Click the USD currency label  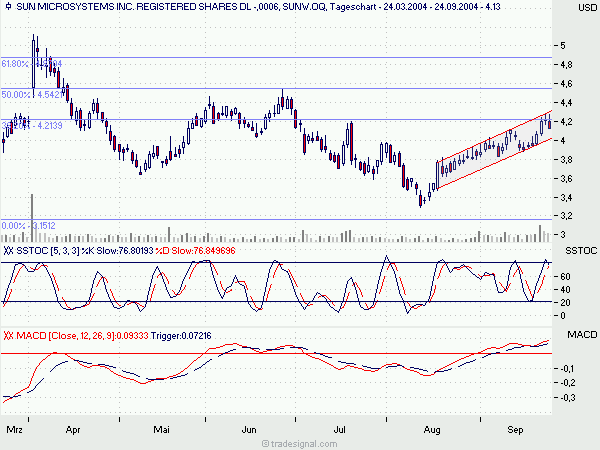point(587,7)
